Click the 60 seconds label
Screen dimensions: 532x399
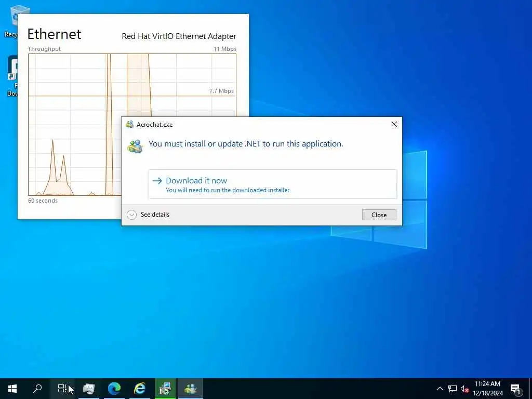point(43,201)
